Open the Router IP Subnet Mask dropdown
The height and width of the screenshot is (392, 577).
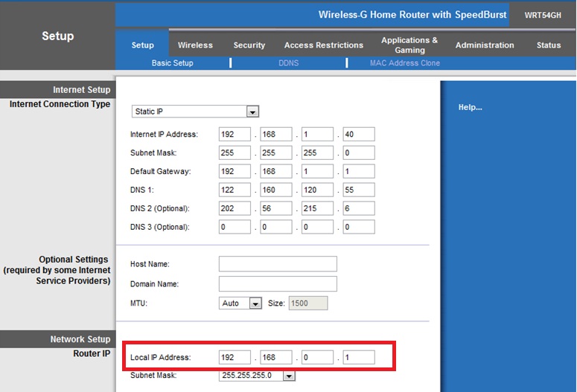click(x=257, y=376)
